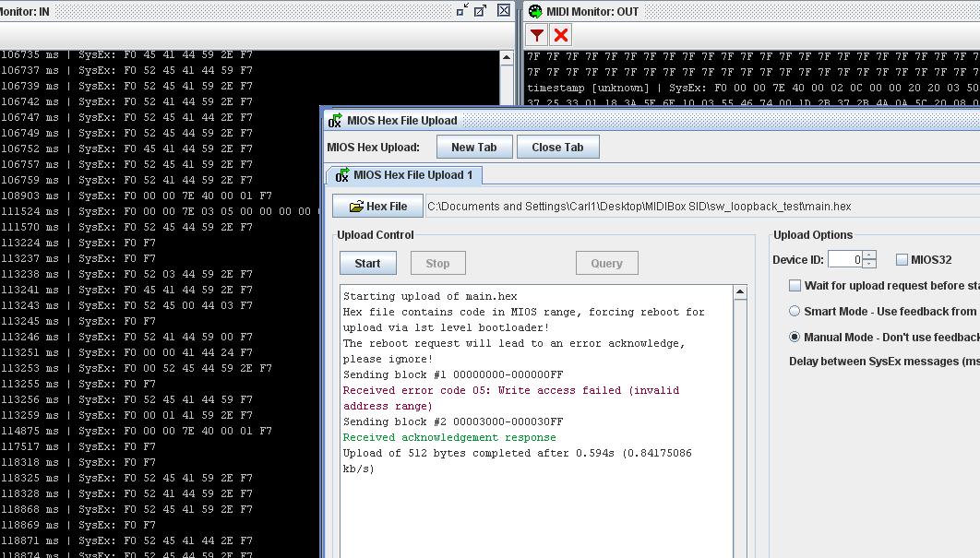
Task: Click the Close Tab button
Action: pyautogui.click(x=557, y=148)
